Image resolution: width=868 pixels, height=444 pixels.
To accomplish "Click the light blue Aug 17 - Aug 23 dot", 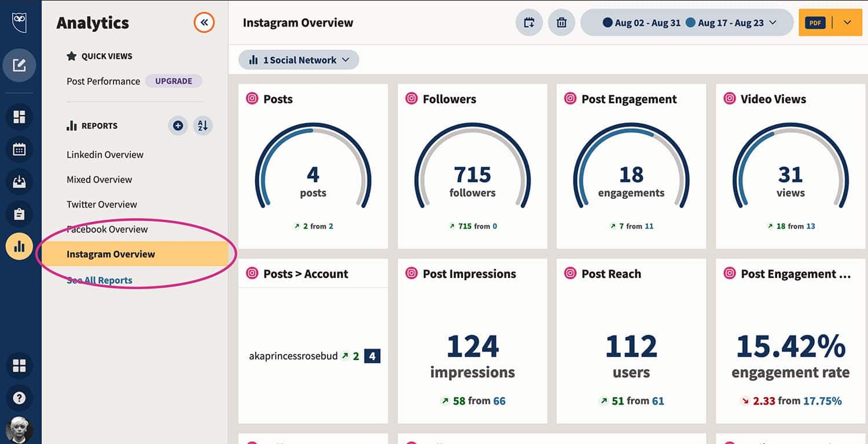I will (690, 23).
